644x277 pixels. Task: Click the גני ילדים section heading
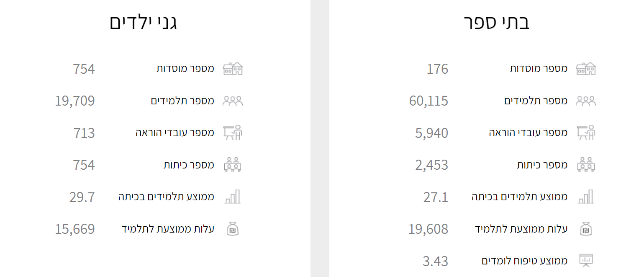[144, 23]
